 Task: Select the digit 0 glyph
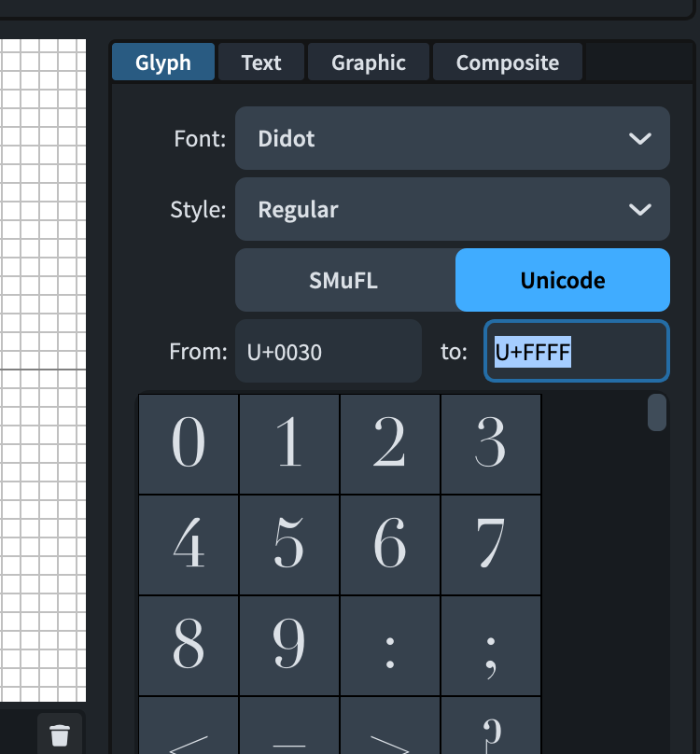click(x=189, y=444)
